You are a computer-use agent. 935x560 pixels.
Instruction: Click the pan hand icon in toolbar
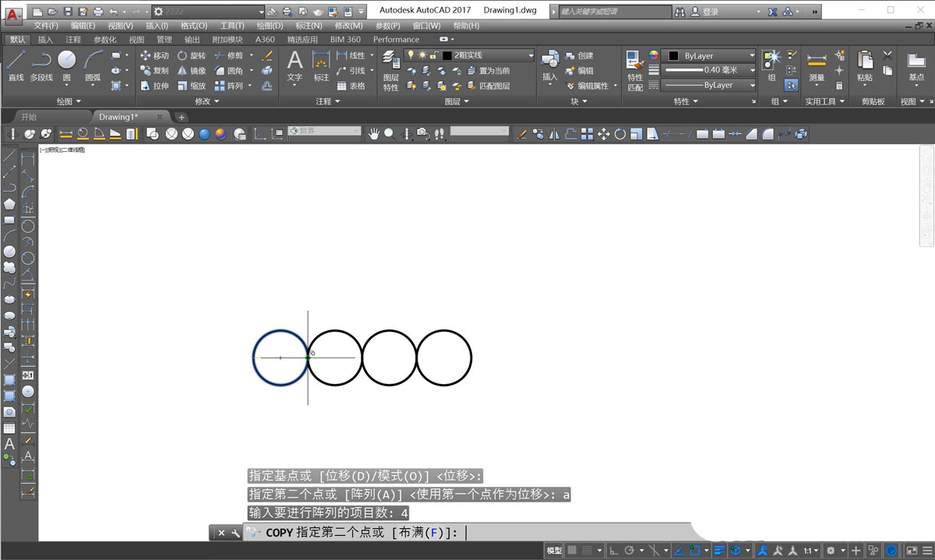[374, 134]
